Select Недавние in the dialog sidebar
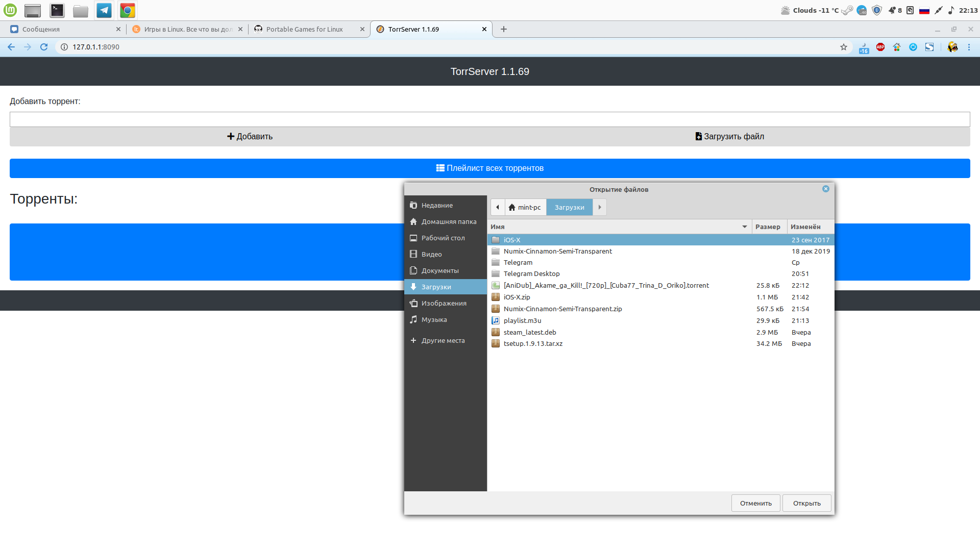This screenshot has height=551, width=980. [x=446, y=205]
